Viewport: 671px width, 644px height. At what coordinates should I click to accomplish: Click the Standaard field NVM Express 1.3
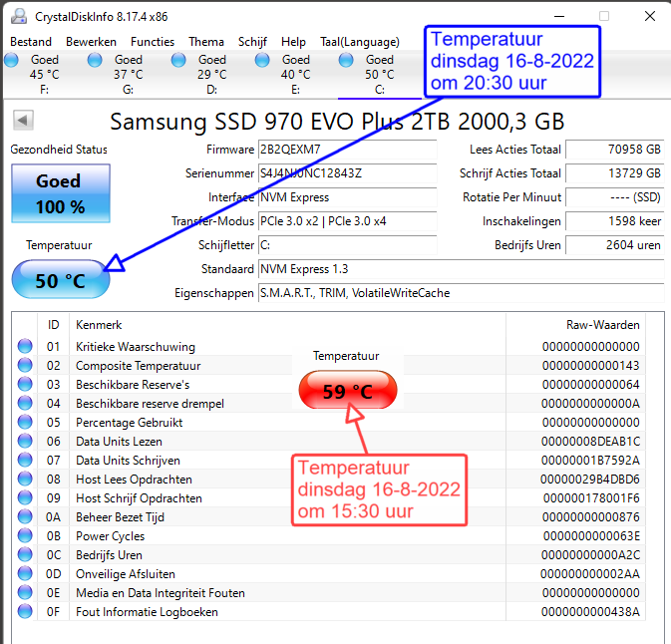point(462,269)
